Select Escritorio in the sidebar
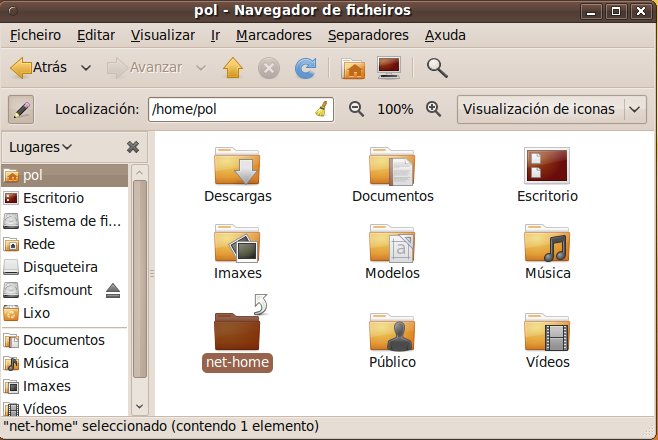This screenshot has height=440, width=658. click(x=65, y=198)
